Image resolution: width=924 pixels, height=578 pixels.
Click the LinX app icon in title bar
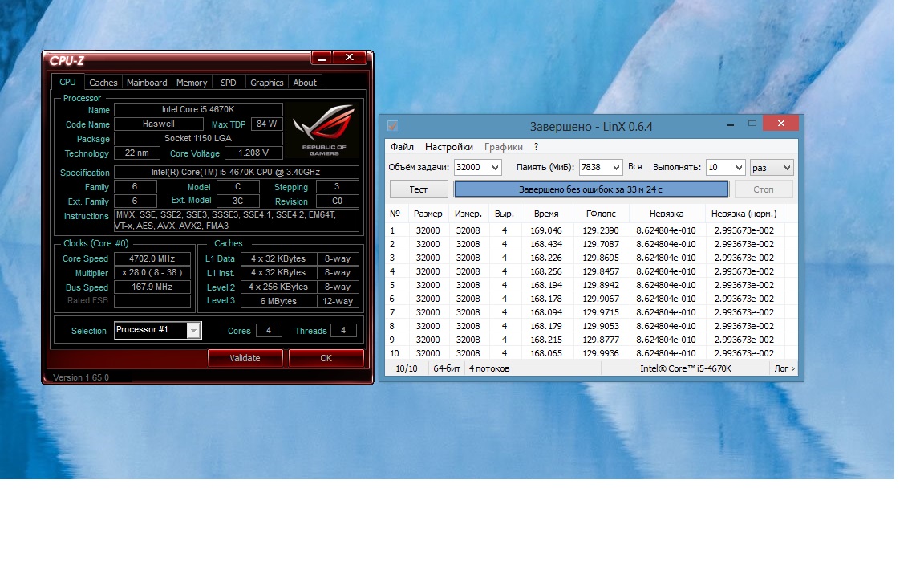pyautogui.click(x=393, y=125)
